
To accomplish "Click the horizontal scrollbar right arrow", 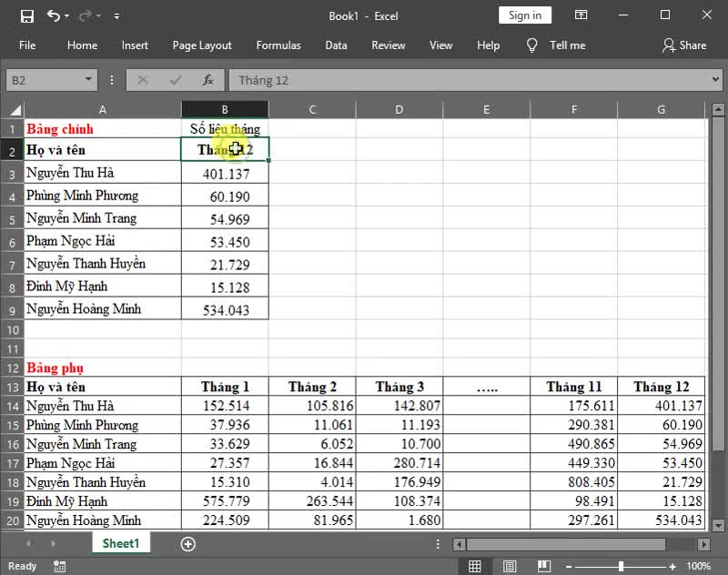I will click(x=703, y=544).
